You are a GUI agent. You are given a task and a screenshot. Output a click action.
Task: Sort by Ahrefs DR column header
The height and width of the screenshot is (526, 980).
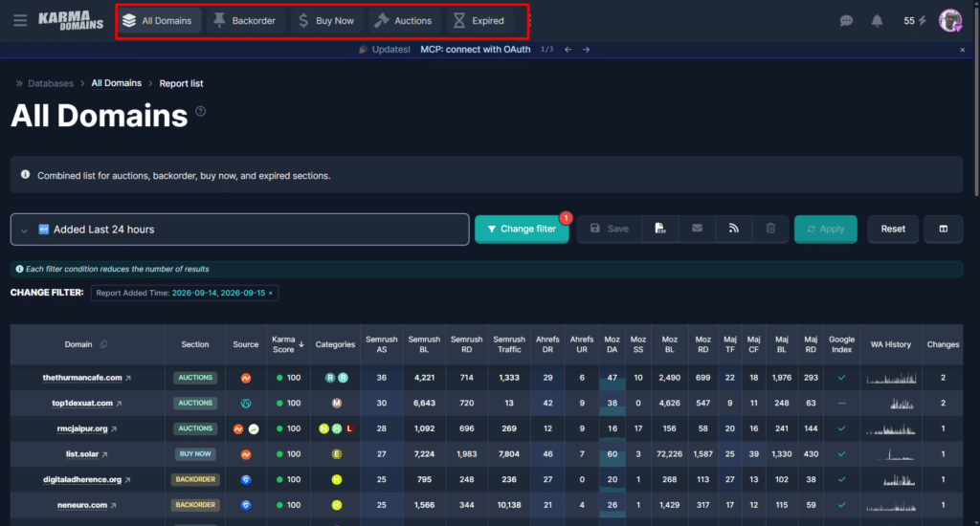click(547, 344)
